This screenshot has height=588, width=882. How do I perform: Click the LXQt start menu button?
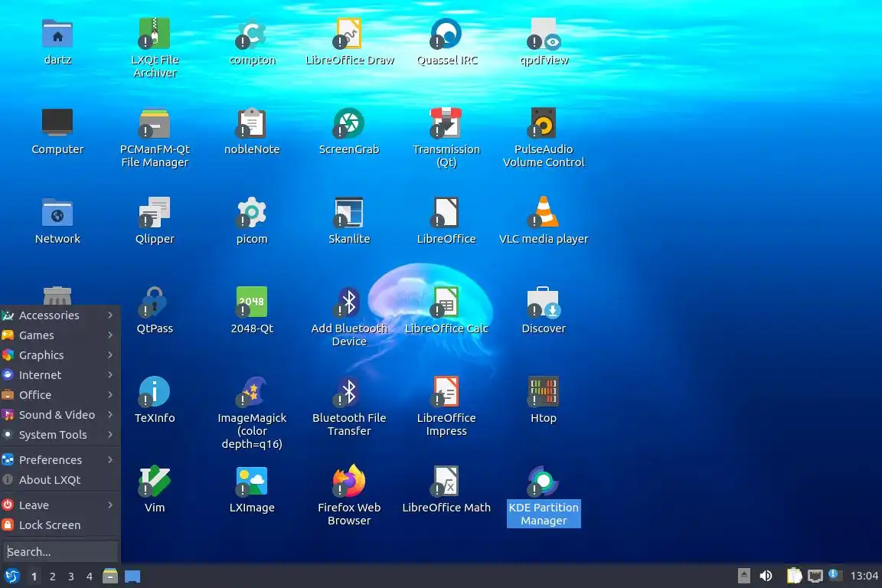tap(11, 577)
